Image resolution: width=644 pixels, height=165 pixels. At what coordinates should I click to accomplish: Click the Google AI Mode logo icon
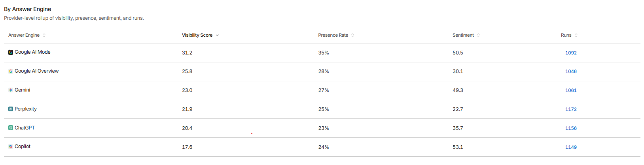tap(11, 52)
